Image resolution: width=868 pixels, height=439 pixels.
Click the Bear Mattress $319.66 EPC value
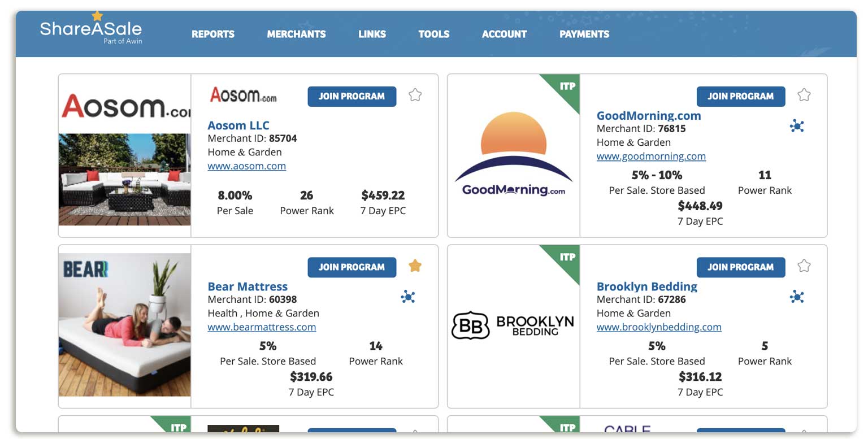pos(311,376)
